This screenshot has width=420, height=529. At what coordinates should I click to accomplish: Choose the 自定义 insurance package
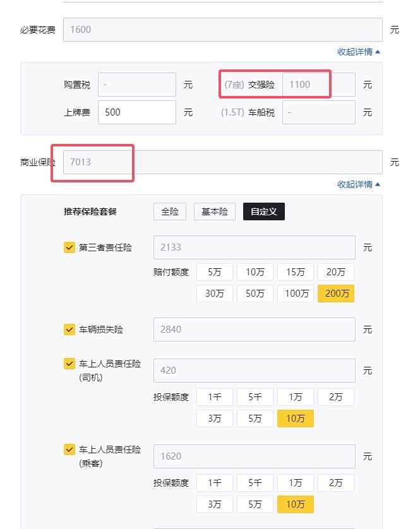264,211
